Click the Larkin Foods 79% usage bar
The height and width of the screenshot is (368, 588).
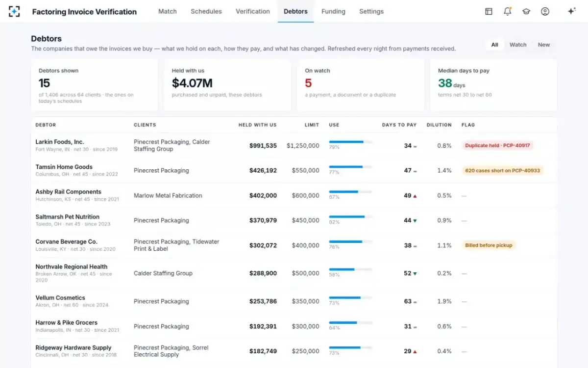click(350, 142)
